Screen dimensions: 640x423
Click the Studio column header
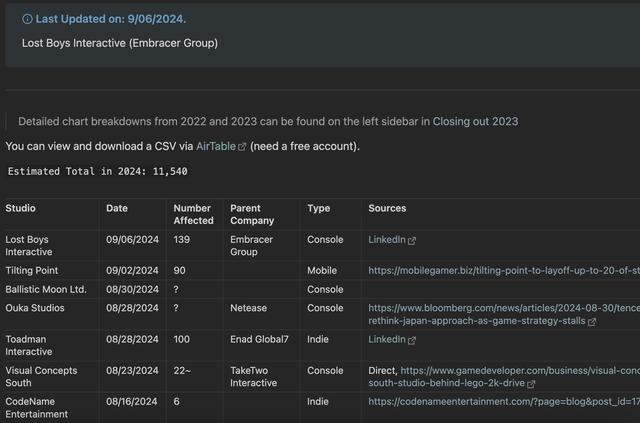pyautogui.click(x=20, y=208)
